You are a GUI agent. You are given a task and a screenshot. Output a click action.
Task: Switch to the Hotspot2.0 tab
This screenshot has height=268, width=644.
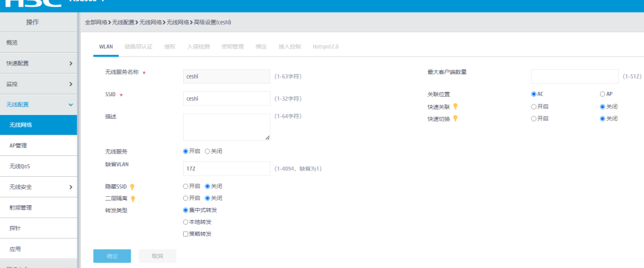[325, 47]
